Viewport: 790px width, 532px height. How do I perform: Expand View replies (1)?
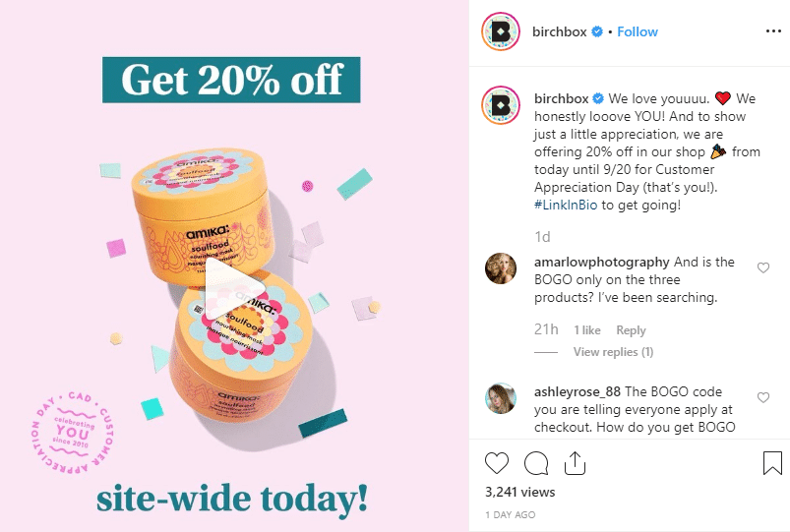coord(613,352)
